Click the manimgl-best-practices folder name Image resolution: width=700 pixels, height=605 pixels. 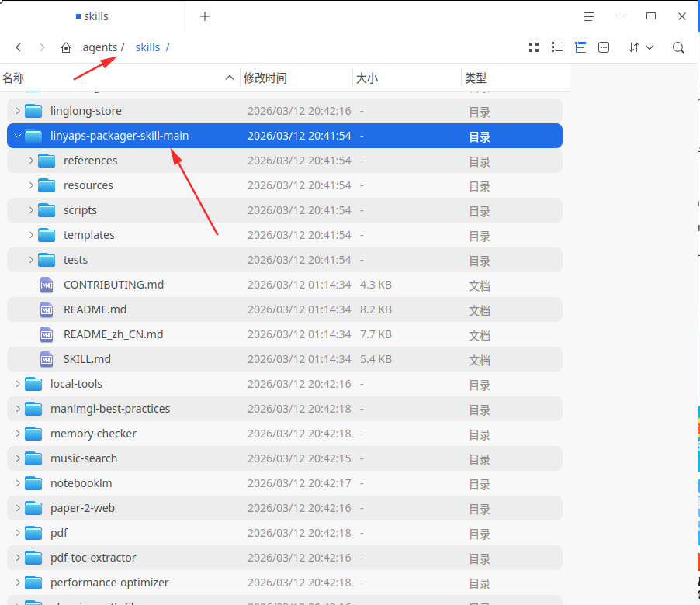coord(110,409)
